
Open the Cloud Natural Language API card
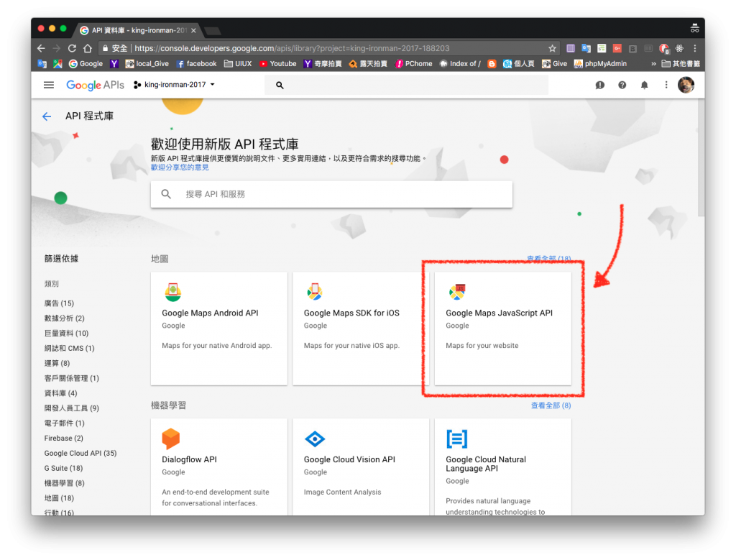(502, 467)
